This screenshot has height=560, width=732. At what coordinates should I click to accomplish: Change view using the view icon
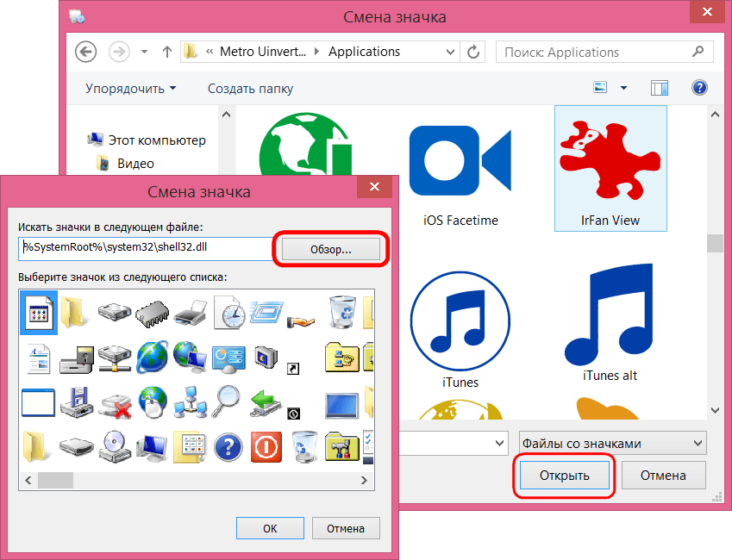[600, 87]
